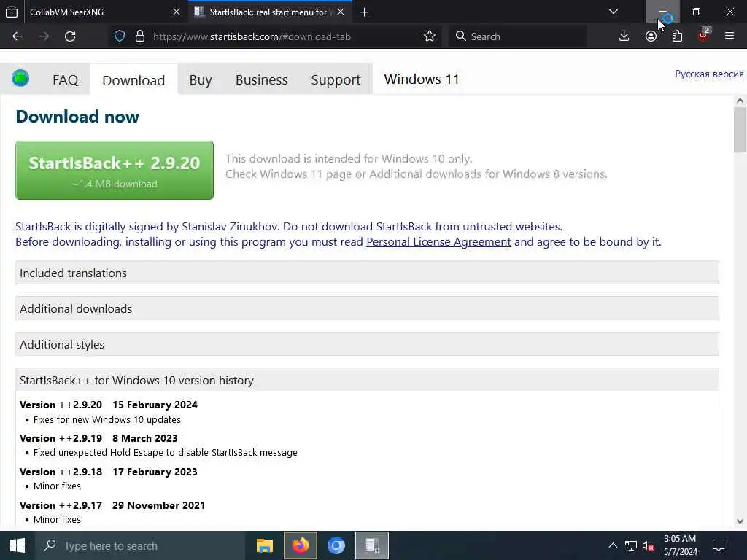
Task: Collapse the Windows 10 version history section
Action: pos(367,380)
